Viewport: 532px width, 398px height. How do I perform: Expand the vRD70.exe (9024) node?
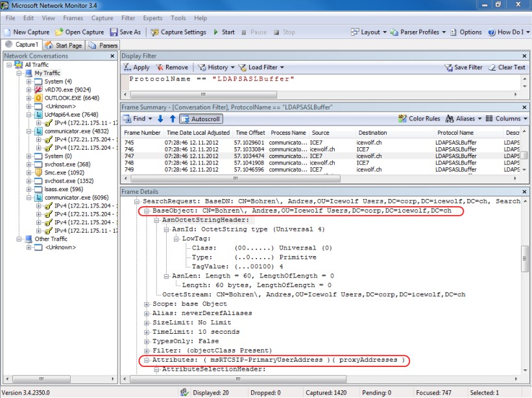(29, 90)
